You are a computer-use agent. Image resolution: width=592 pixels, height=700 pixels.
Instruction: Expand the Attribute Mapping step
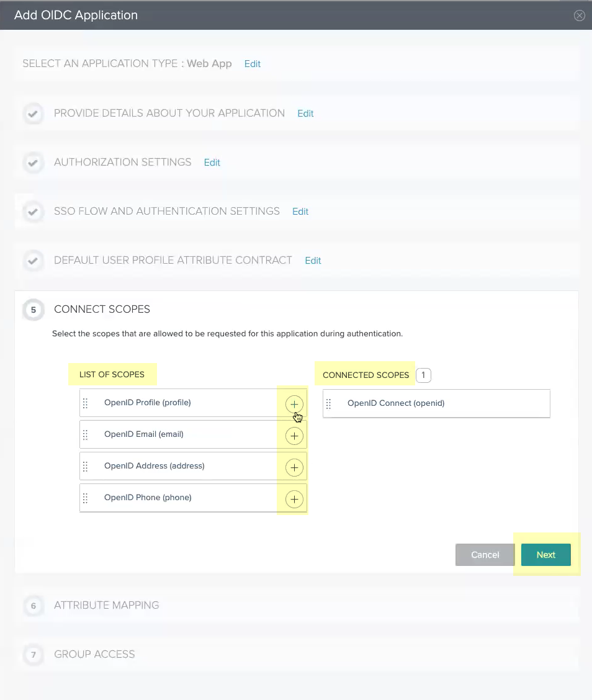(x=107, y=605)
